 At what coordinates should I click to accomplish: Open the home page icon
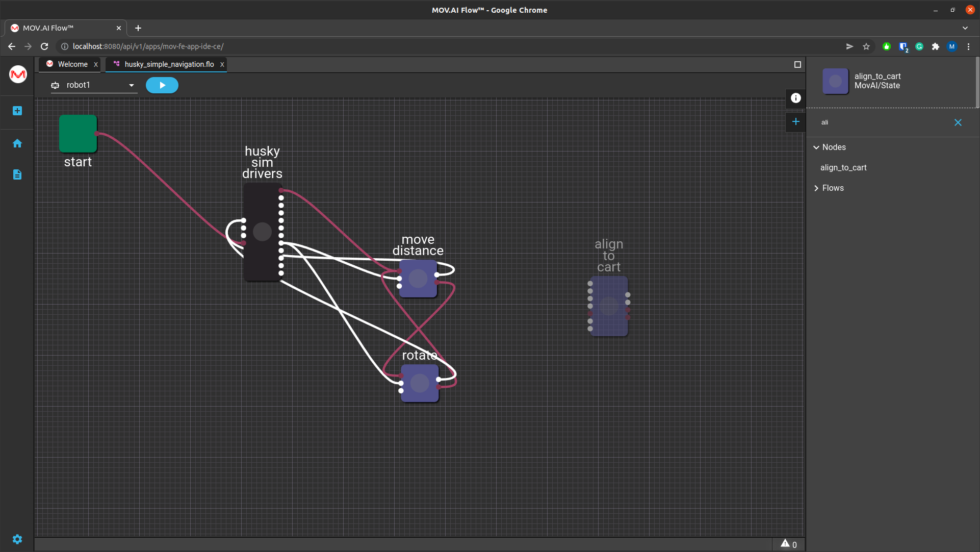pos(17,143)
